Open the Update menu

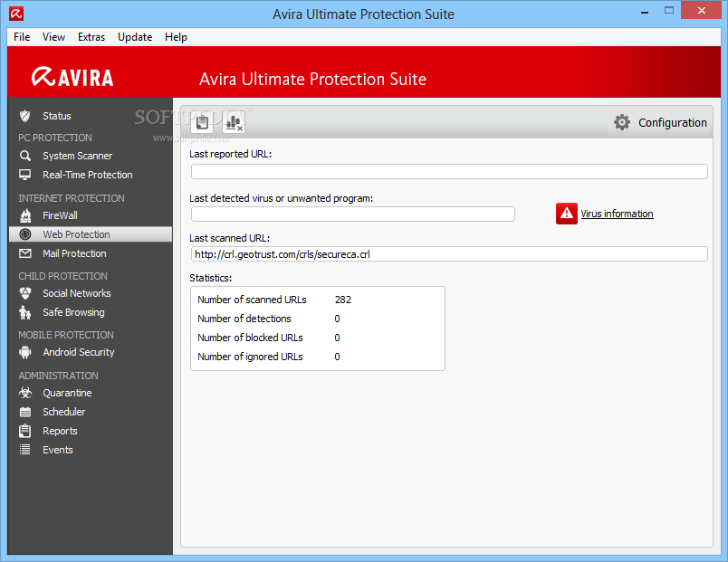[x=135, y=37]
